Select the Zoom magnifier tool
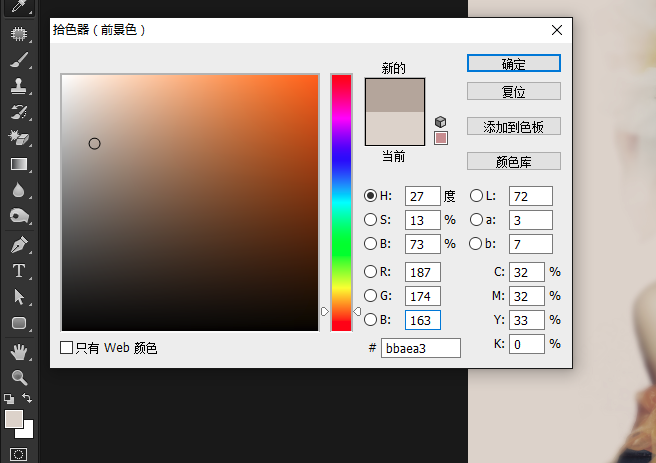This screenshot has height=463, width=656. tap(19, 377)
